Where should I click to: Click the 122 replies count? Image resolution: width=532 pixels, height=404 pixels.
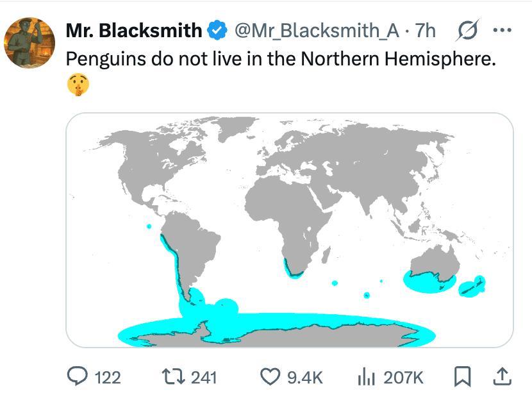(107, 378)
